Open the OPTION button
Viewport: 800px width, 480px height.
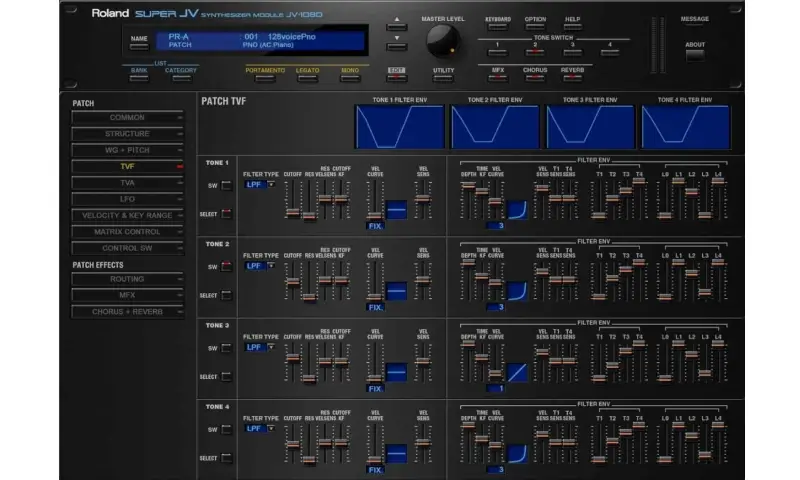535,27
